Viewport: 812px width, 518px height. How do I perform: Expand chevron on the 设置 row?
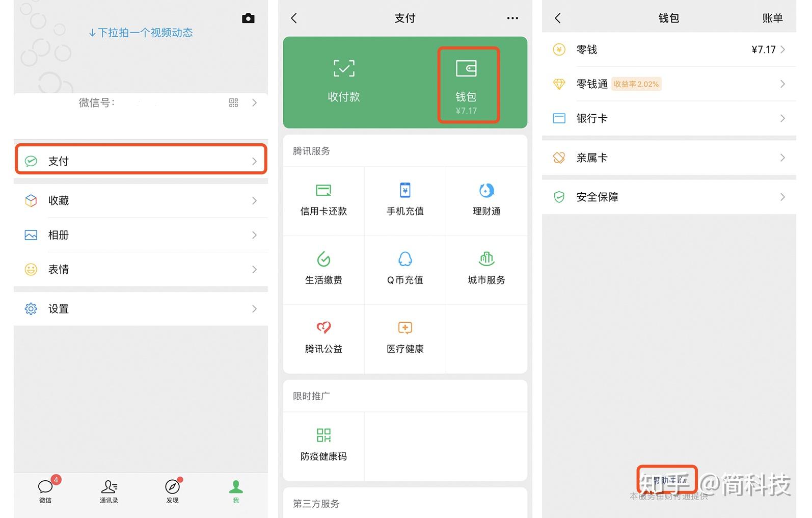pos(254,309)
